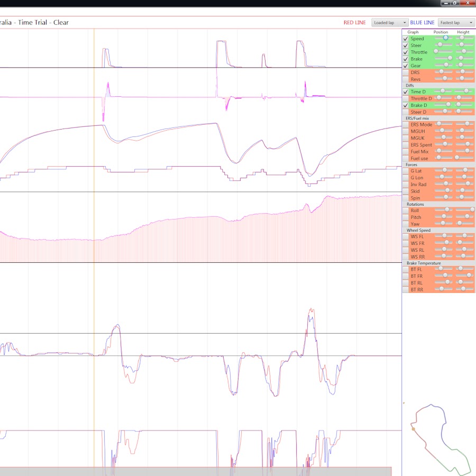Click the Fuel use height slider
The height and width of the screenshot is (476, 476).
point(465,158)
